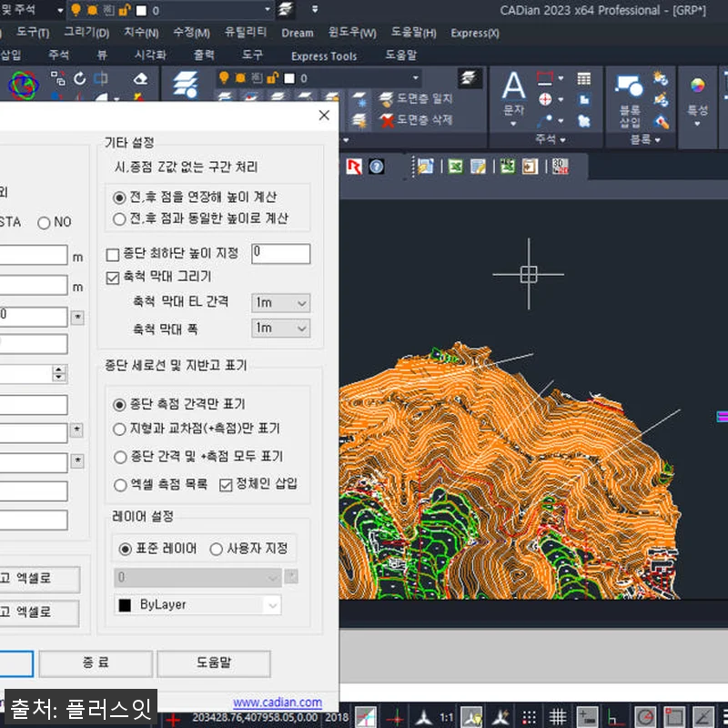The height and width of the screenshot is (728, 728).
Task: Launch the Excel export toolbar icon
Action: tap(455, 167)
